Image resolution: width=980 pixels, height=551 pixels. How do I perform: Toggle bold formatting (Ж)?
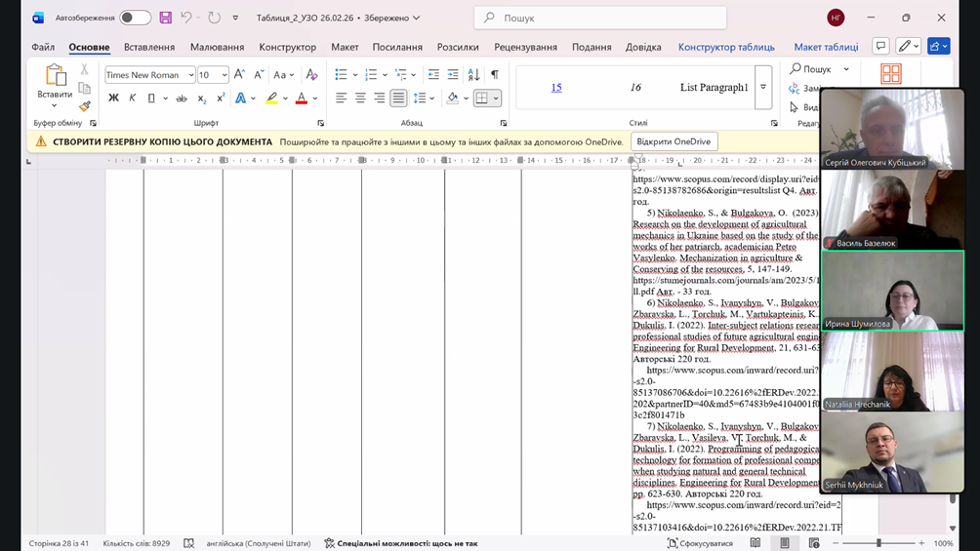(113, 98)
